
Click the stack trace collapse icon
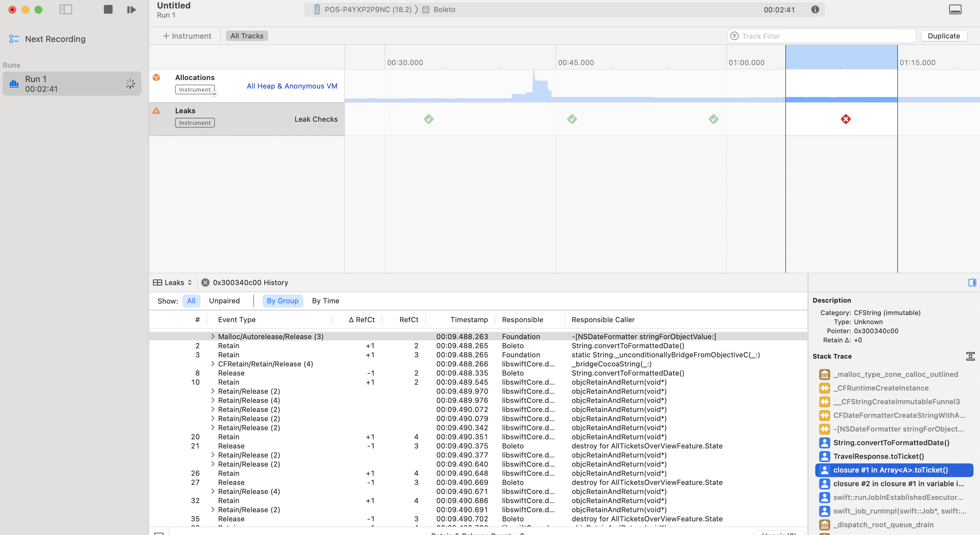970,356
